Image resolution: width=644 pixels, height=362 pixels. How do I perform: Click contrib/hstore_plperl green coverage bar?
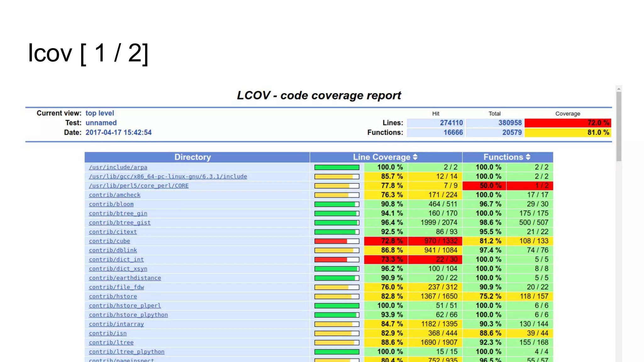coord(336,306)
